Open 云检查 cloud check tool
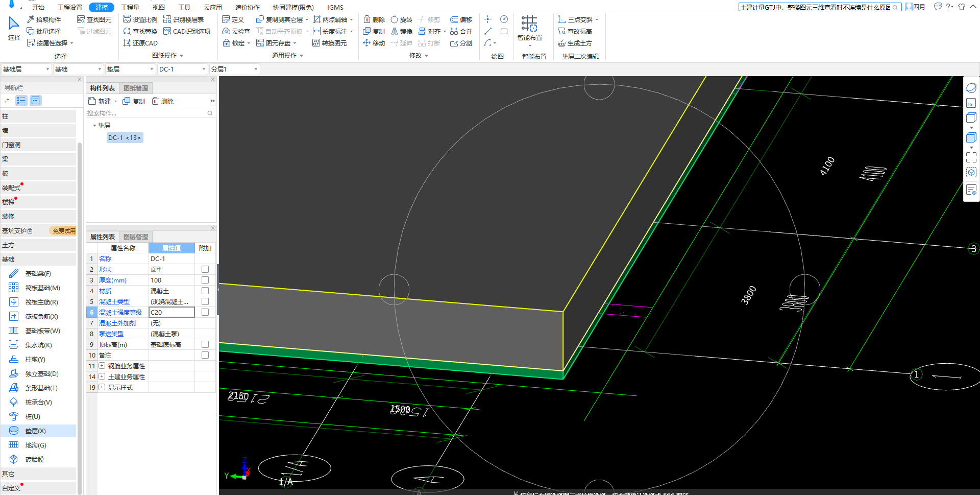The image size is (980, 495). 236,31
